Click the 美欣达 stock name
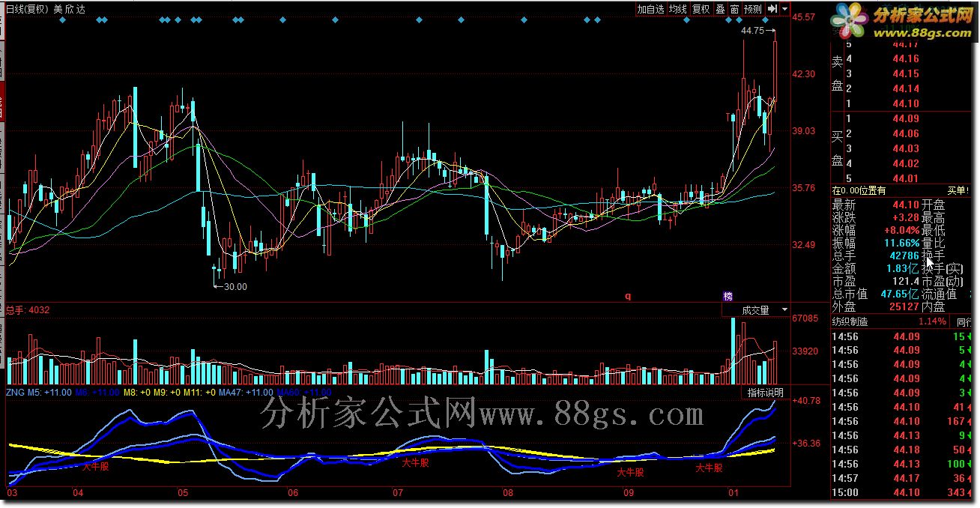The image size is (980, 508). (x=70, y=9)
